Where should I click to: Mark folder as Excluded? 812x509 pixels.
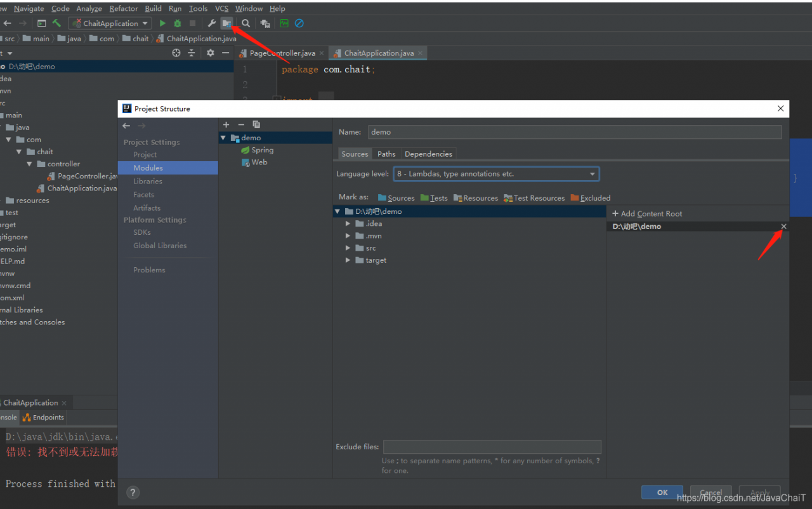tap(591, 198)
